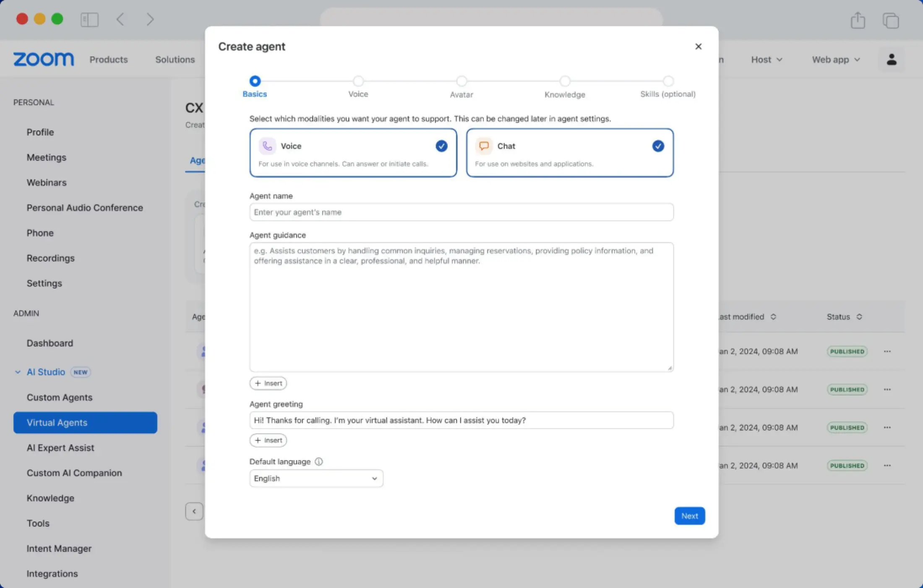Viewport: 923px width, 588px height.
Task: Click the Voice phone icon
Action: 267,146
